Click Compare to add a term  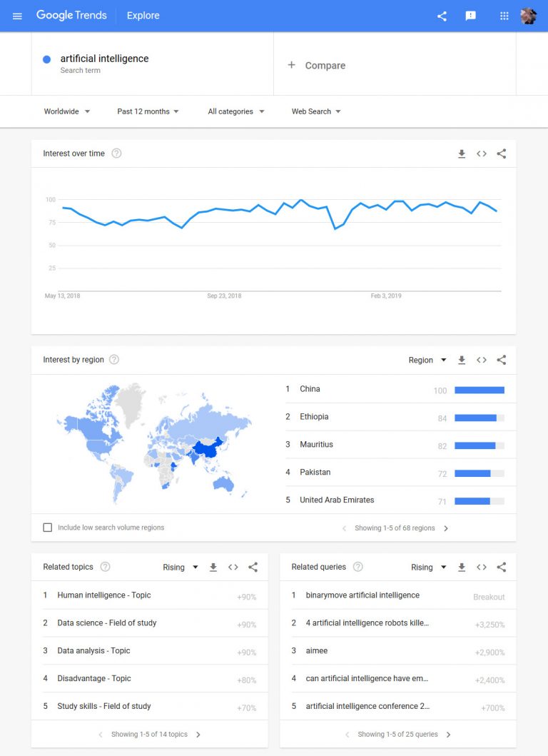click(x=317, y=66)
